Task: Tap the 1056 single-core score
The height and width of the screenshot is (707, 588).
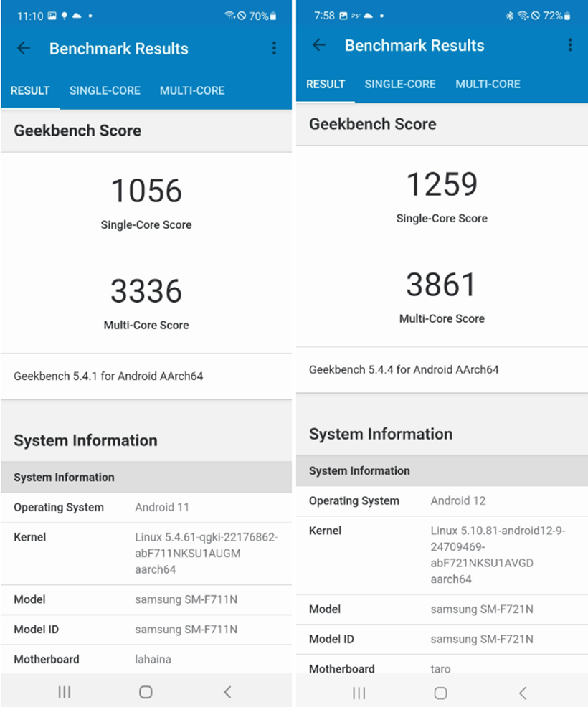Action: pyautogui.click(x=146, y=191)
